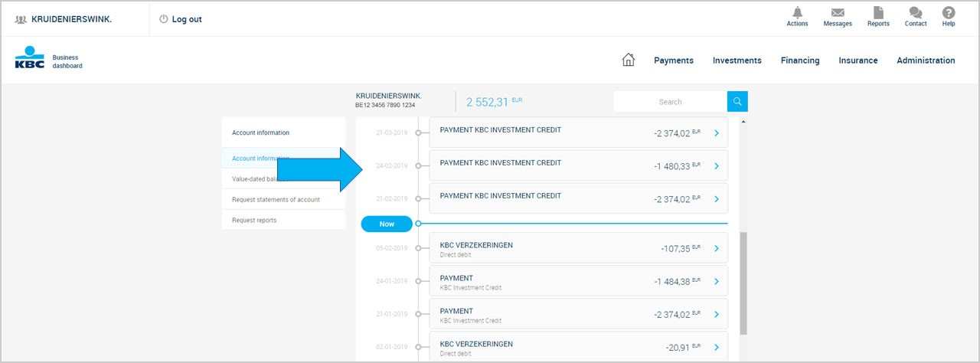Open KBC VERZEKERINGEN 05-02-2019 transaction
Viewport: 980px width, 363px height.
pos(578,248)
